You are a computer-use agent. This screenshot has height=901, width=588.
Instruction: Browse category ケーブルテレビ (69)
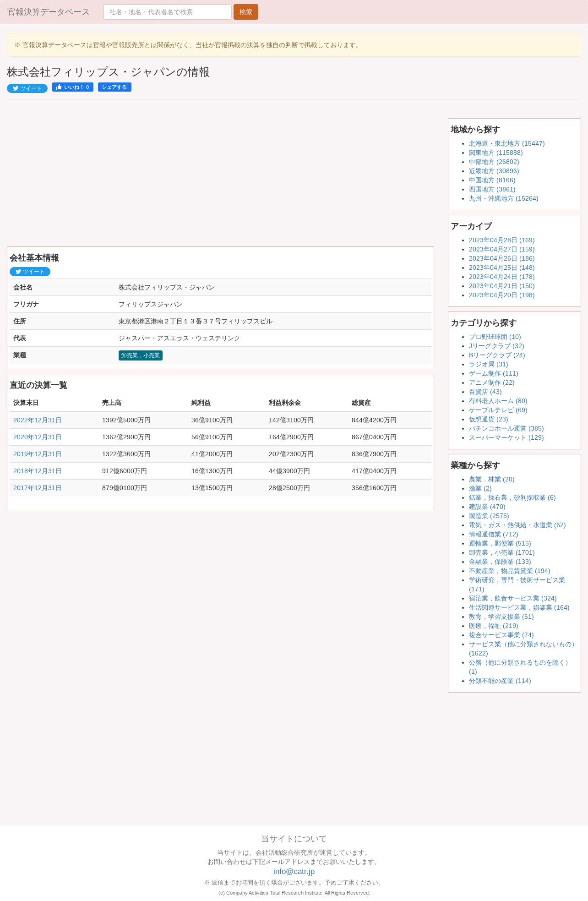pyautogui.click(x=498, y=410)
